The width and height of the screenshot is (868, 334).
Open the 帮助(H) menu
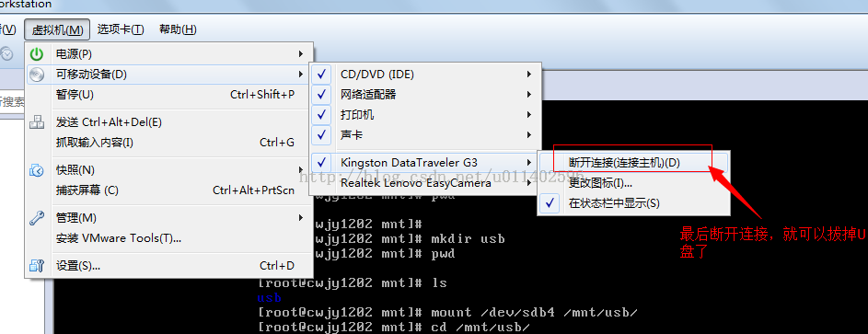point(178,29)
